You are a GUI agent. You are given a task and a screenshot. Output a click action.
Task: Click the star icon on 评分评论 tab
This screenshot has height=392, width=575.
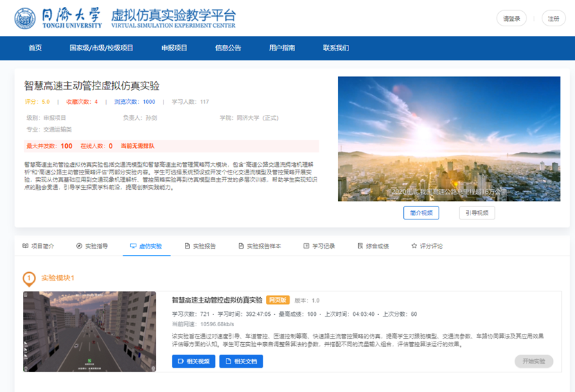(414, 246)
